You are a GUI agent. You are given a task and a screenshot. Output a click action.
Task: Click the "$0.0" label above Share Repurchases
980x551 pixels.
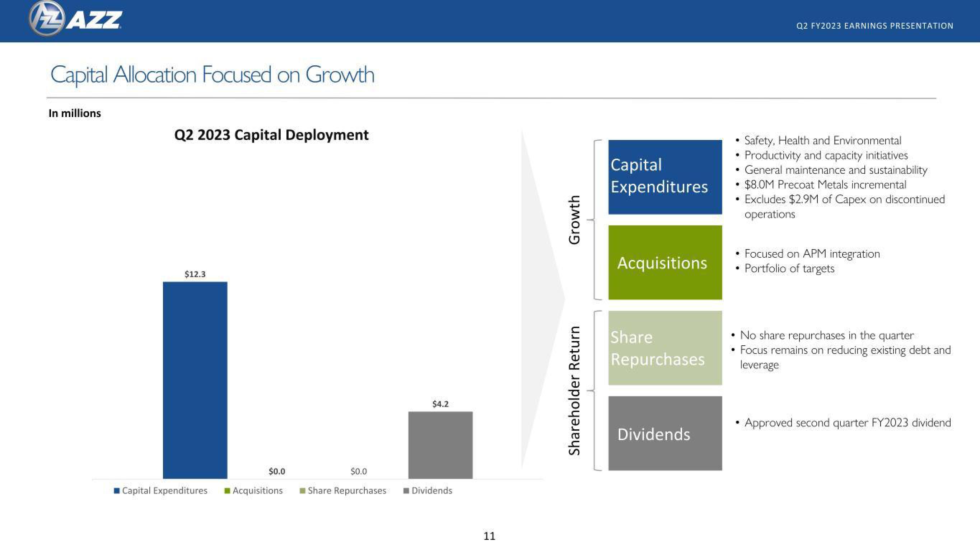(x=358, y=471)
